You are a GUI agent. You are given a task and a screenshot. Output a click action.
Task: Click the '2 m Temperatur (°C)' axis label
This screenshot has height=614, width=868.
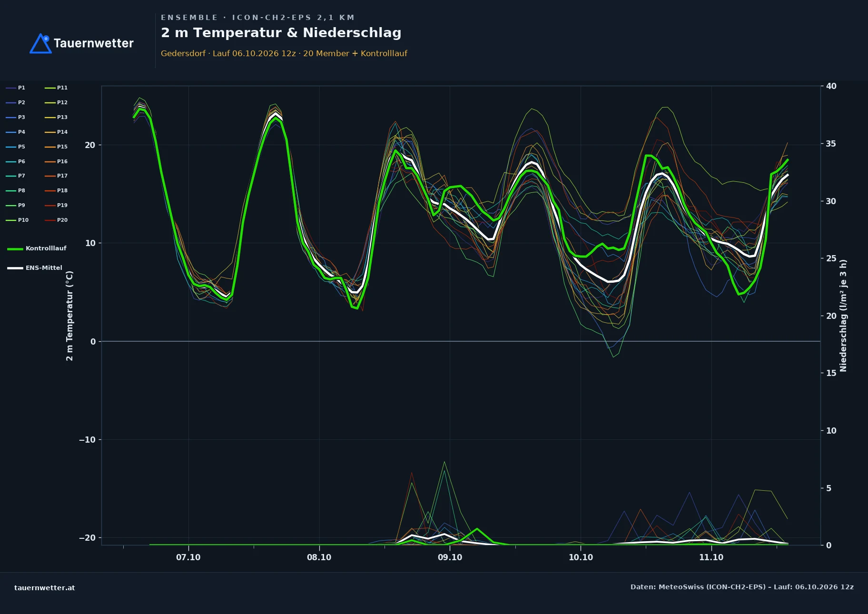[x=70, y=316]
